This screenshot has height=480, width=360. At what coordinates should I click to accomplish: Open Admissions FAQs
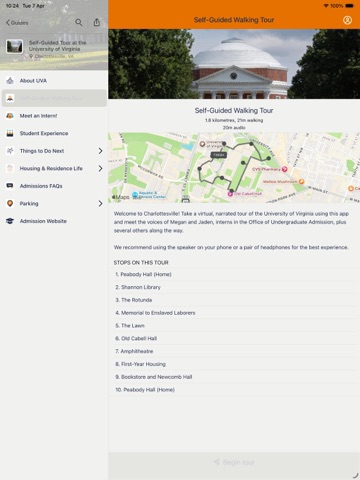point(54,186)
